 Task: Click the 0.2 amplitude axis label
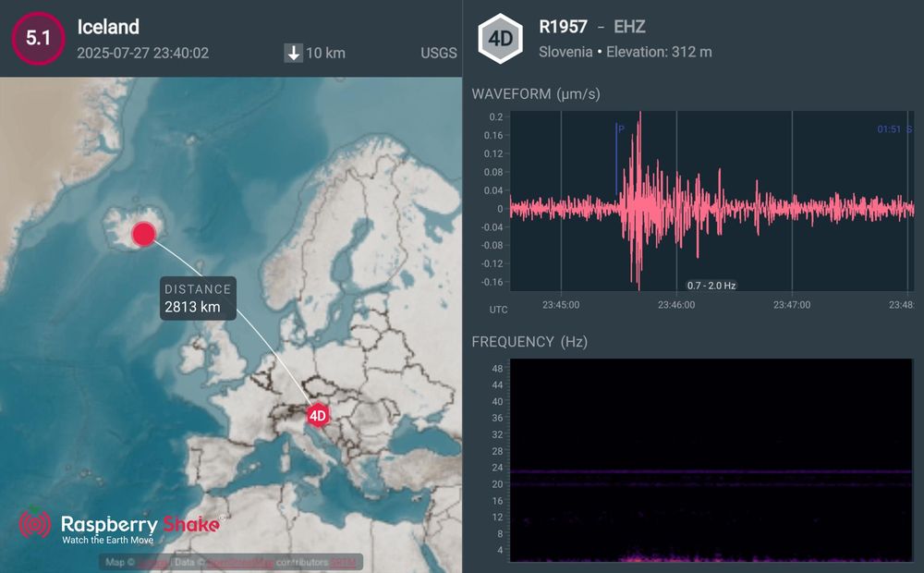pos(495,116)
